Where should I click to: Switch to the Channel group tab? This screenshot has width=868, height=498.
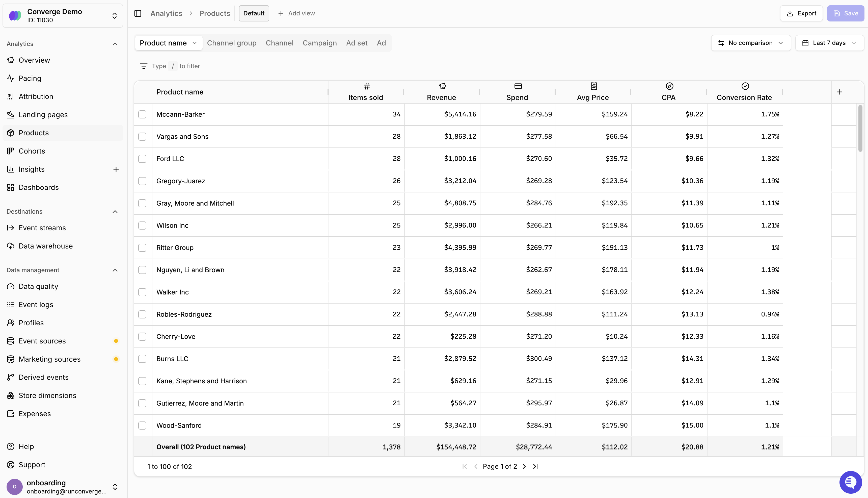(x=231, y=43)
